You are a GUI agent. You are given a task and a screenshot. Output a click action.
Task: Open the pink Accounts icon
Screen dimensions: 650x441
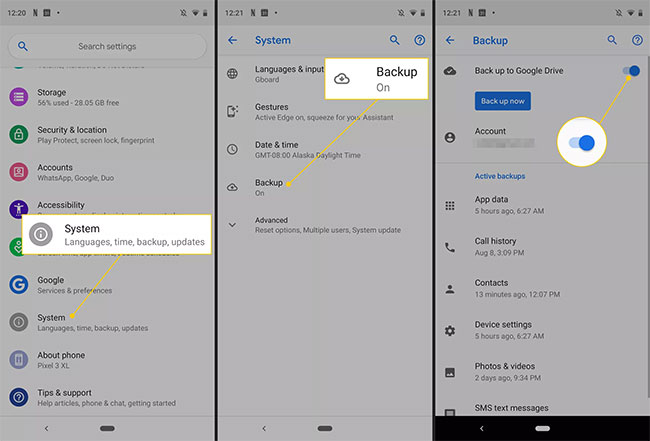[19, 172]
